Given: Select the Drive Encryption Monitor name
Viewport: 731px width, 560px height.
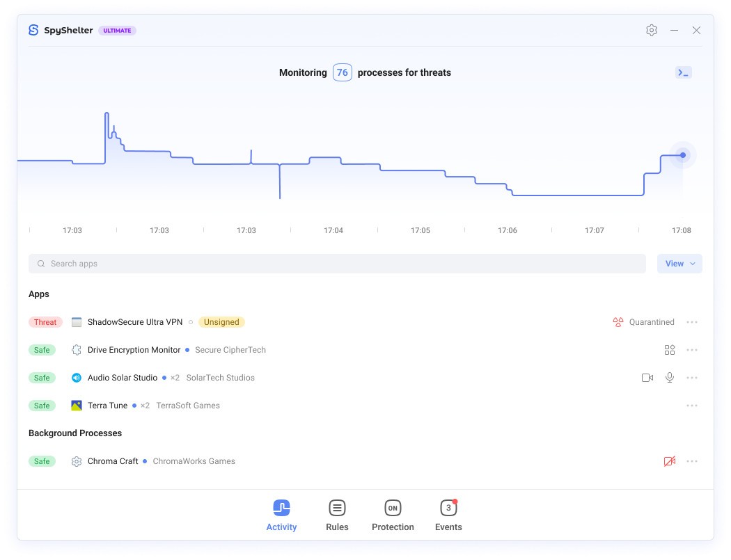Looking at the screenshot, I should [x=134, y=350].
